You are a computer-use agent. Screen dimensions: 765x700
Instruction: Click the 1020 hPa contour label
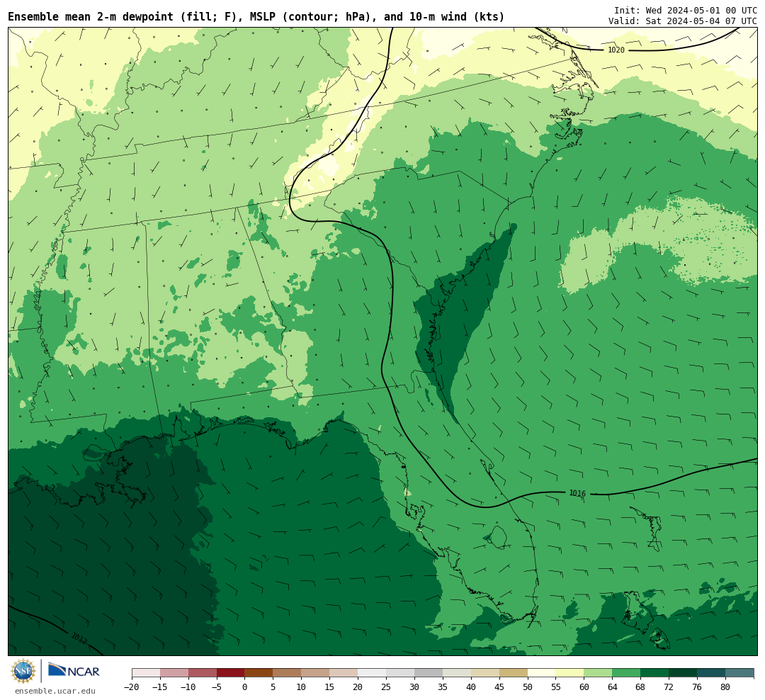[x=616, y=50]
